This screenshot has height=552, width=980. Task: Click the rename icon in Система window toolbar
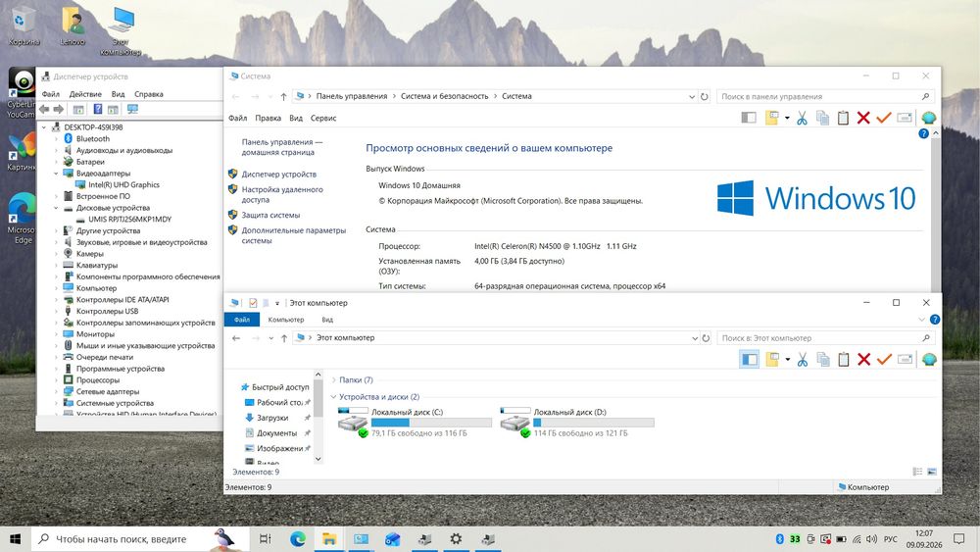click(x=905, y=119)
